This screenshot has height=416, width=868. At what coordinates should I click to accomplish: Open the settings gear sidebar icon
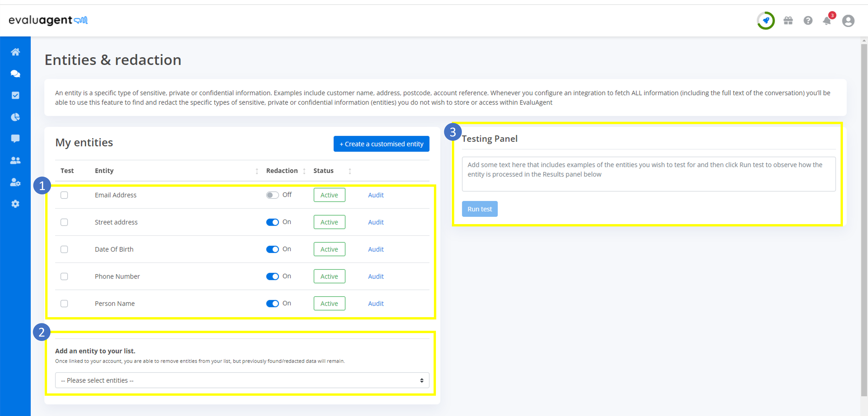pos(15,204)
